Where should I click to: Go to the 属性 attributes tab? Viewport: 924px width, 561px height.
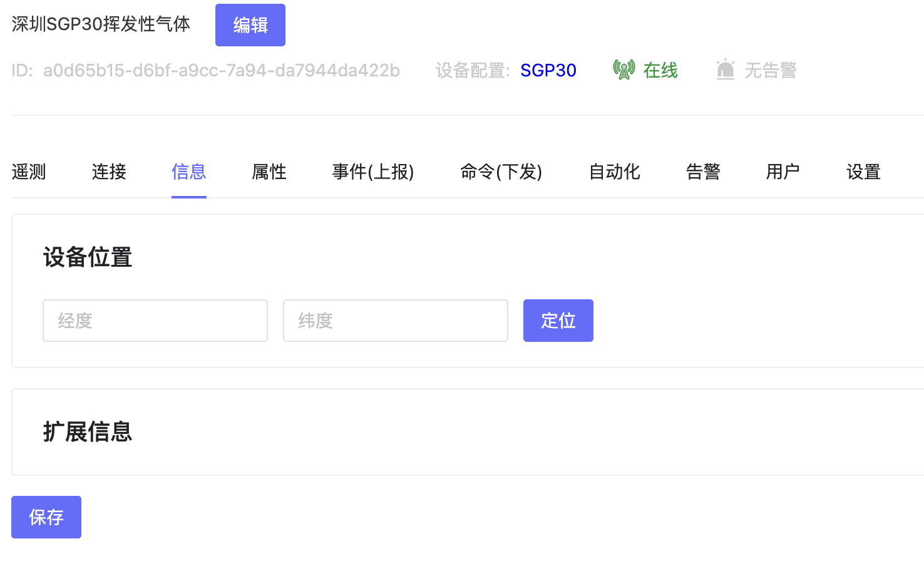click(269, 172)
